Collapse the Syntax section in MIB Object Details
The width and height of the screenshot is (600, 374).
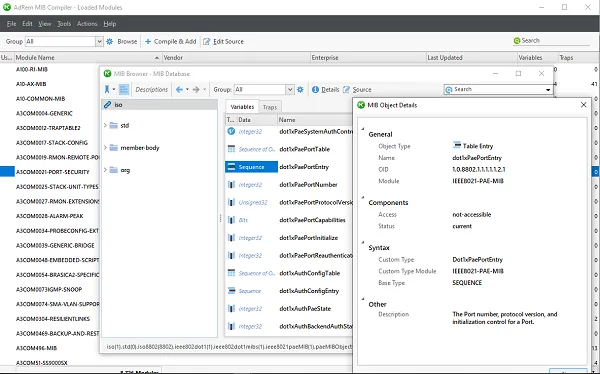[363, 243]
